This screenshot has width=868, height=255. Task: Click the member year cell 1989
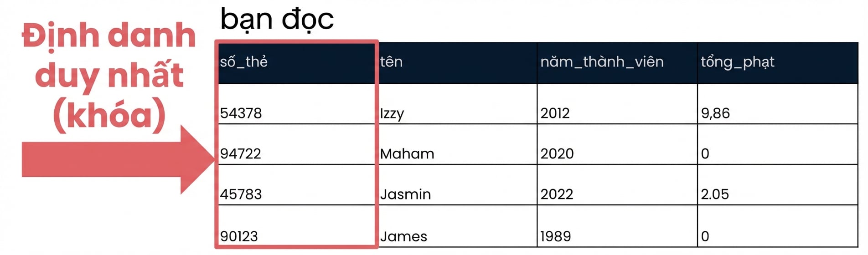coord(617,226)
